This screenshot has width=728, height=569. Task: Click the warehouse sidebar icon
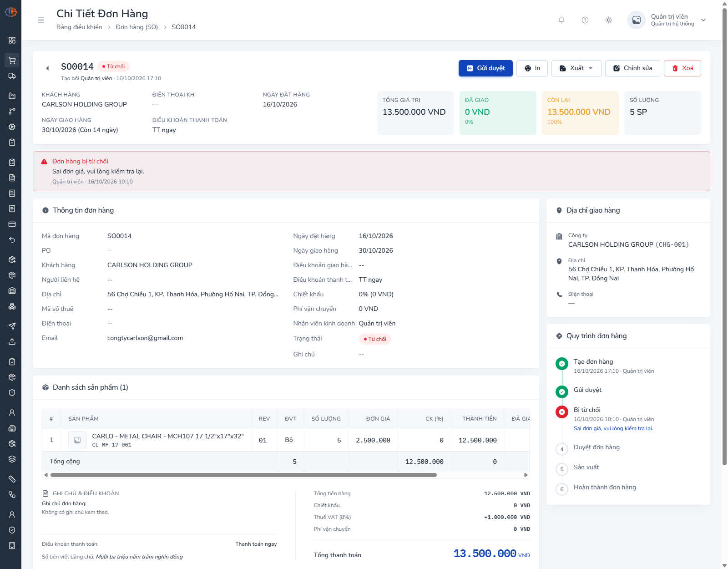pos(12,290)
